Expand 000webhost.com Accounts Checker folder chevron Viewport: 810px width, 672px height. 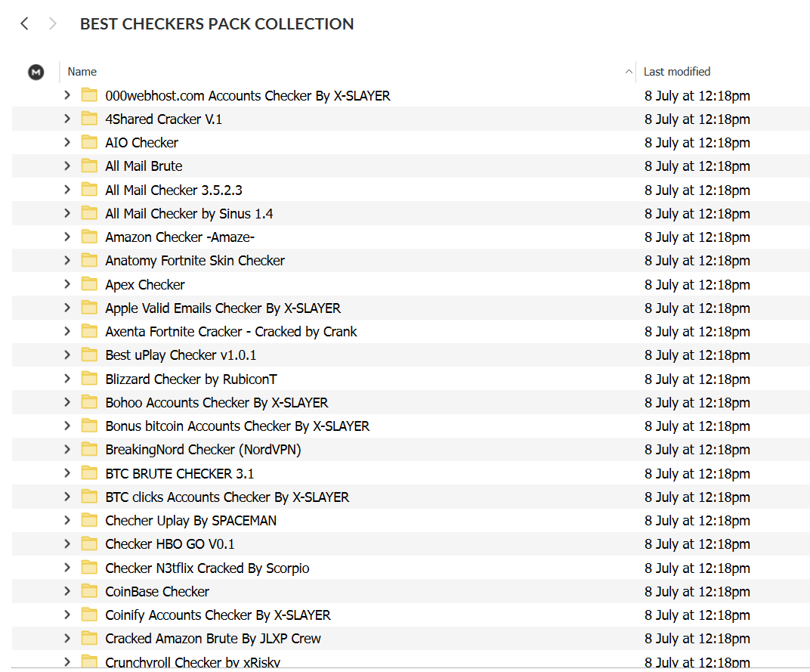(x=67, y=95)
